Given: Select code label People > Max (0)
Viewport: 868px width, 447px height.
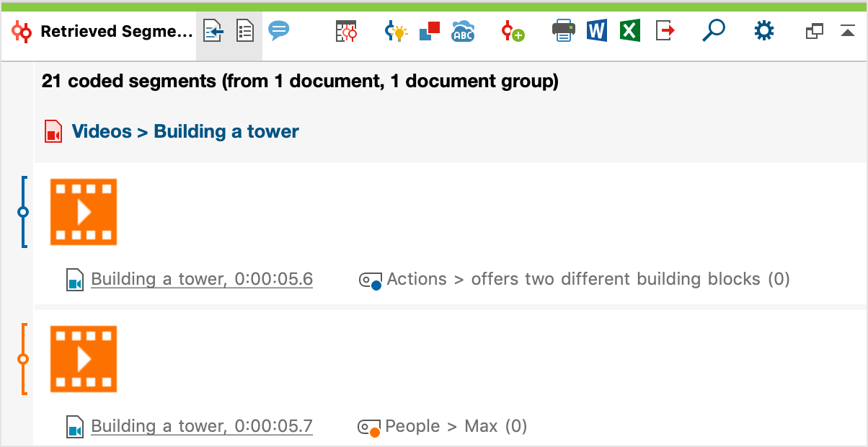Looking at the screenshot, I should coord(456,426).
